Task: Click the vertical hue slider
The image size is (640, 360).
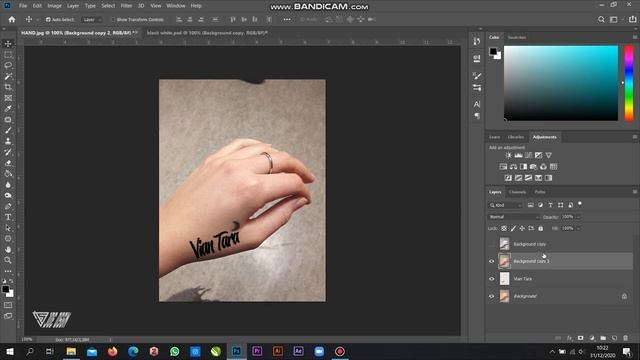Action: 629,83
